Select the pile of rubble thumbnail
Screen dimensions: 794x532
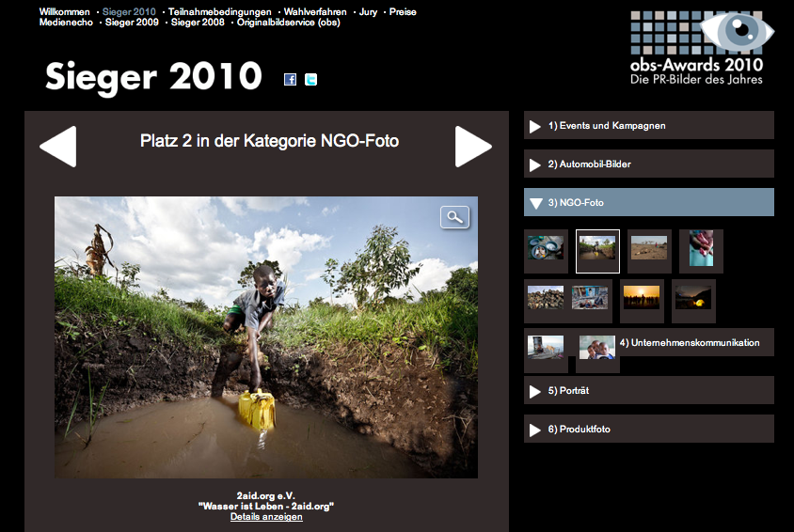(546, 297)
